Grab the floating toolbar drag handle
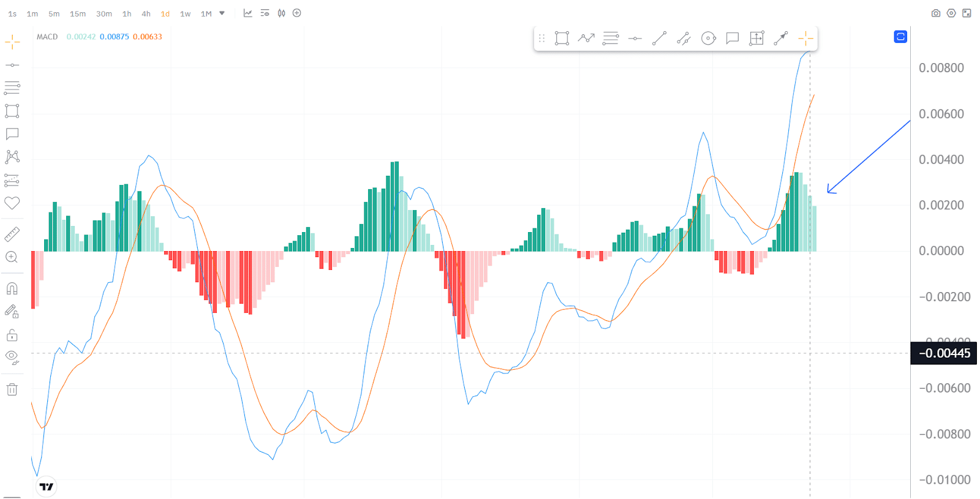This screenshot has width=980, height=499. pyautogui.click(x=541, y=38)
